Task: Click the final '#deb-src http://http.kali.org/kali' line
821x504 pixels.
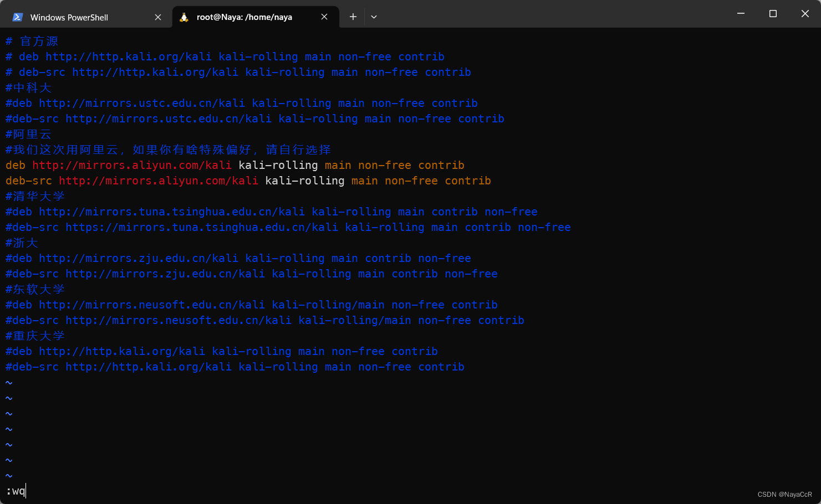Action: click(235, 367)
